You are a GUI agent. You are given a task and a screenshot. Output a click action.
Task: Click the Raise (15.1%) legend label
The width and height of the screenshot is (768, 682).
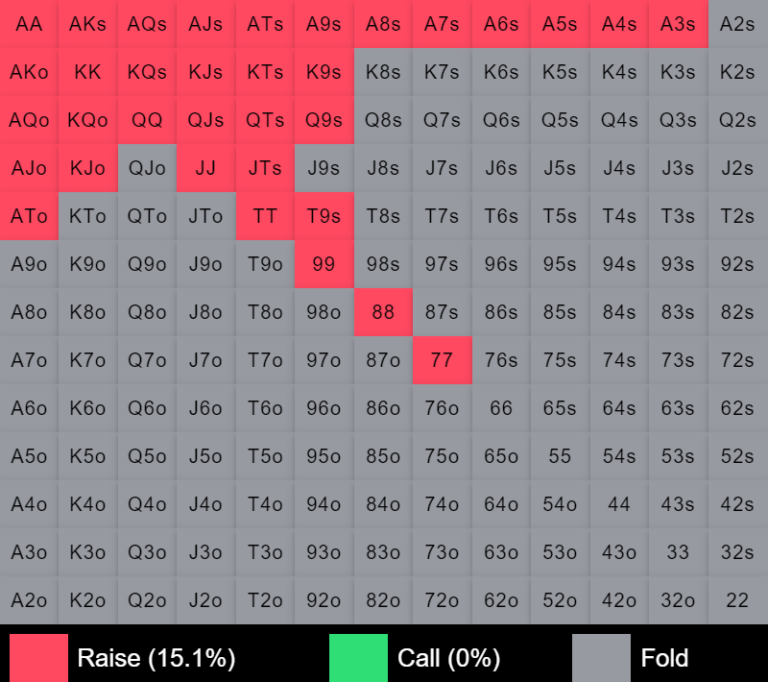156,657
